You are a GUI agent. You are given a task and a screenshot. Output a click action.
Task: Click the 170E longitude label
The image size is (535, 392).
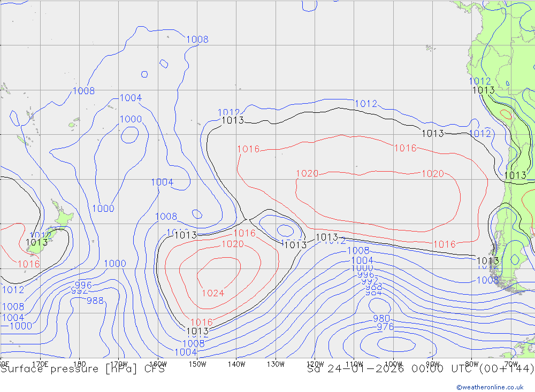point(40,364)
